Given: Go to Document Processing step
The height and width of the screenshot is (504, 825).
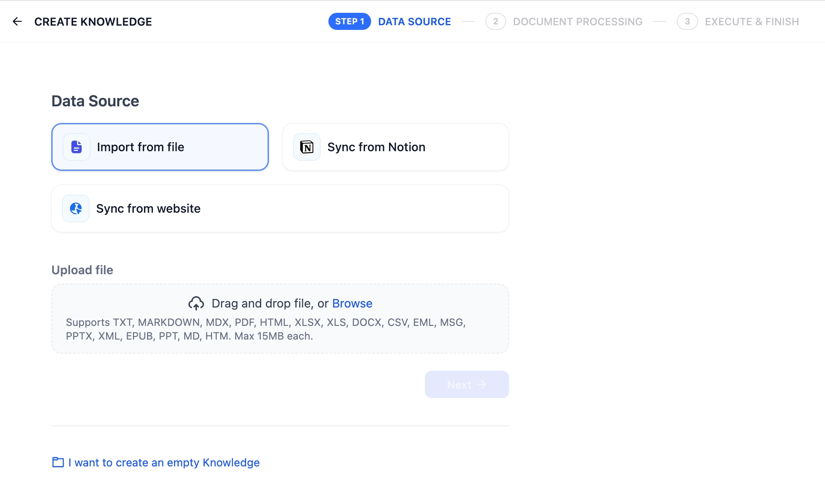Looking at the screenshot, I should [x=577, y=21].
